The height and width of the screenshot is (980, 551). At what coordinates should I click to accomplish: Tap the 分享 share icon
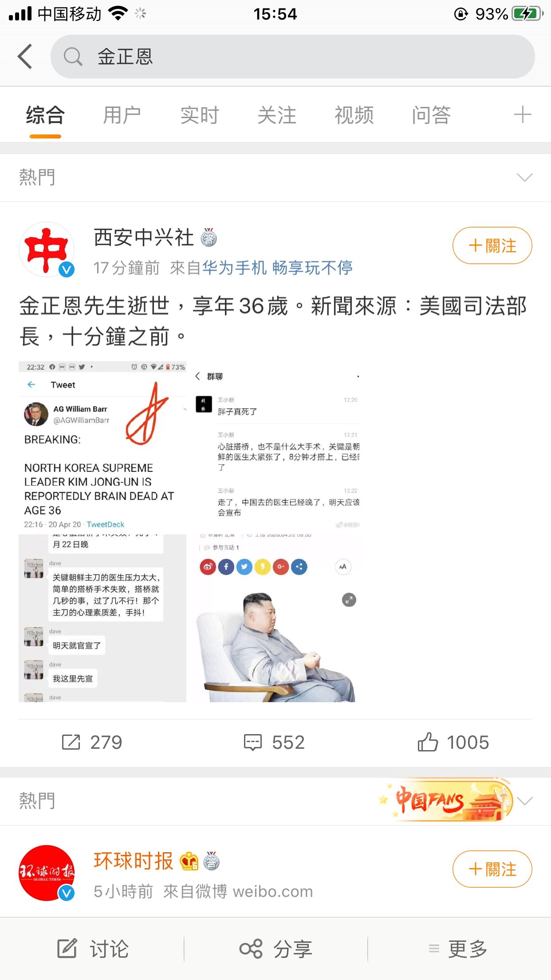pos(251,949)
